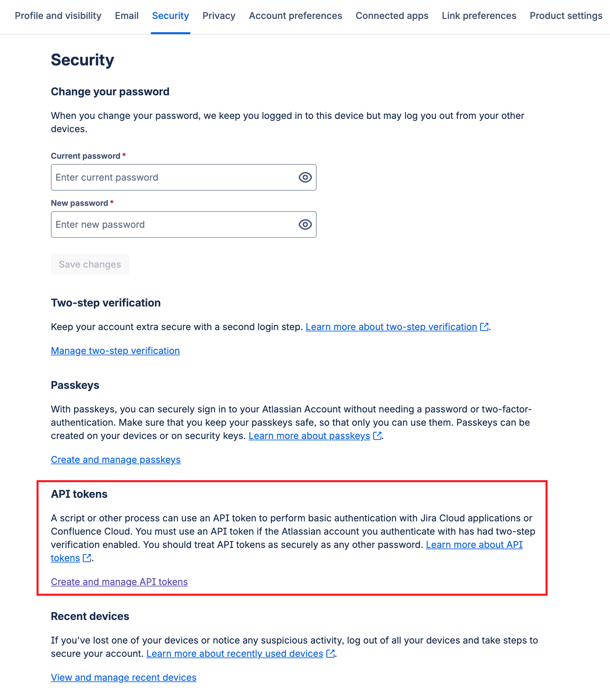Switch to the Profile and visibility tab

(x=58, y=16)
